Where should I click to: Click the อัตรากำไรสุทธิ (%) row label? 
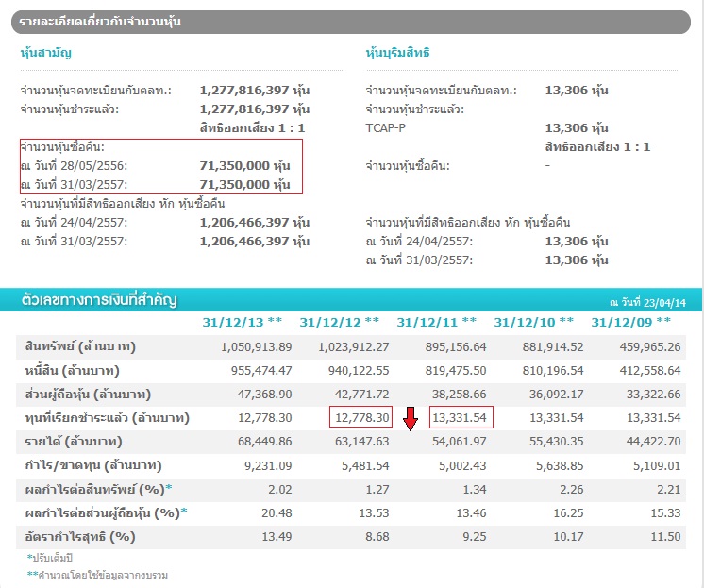point(80,537)
